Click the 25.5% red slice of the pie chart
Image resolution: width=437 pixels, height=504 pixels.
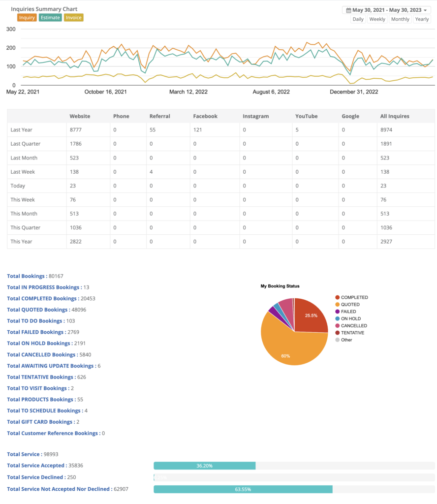(311, 315)
